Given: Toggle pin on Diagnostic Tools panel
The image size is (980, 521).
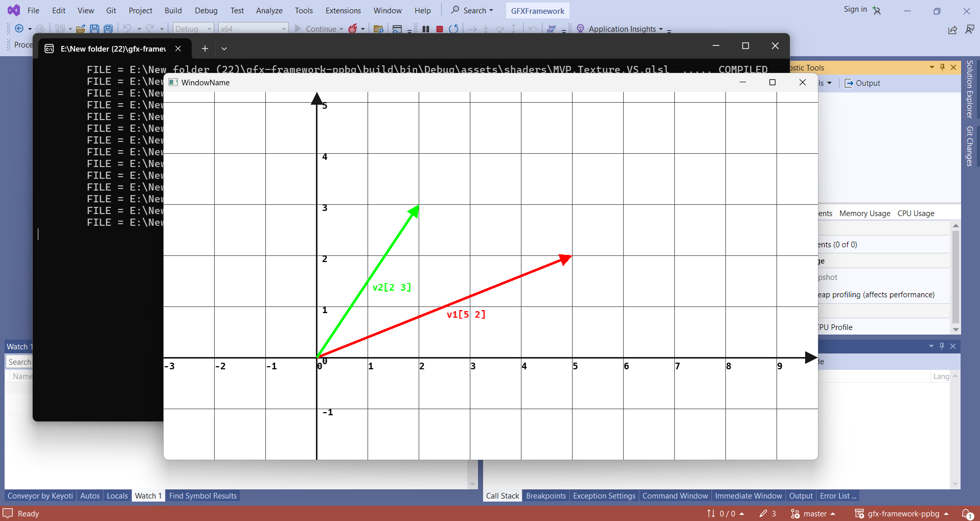Looking at the screenshot, I should tap(942, 67).
